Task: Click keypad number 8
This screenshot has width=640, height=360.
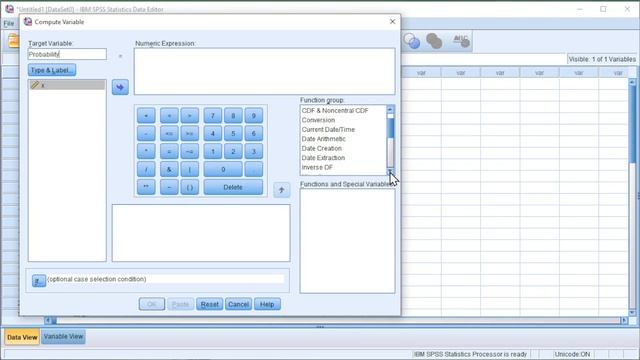Action: [233, 116]
